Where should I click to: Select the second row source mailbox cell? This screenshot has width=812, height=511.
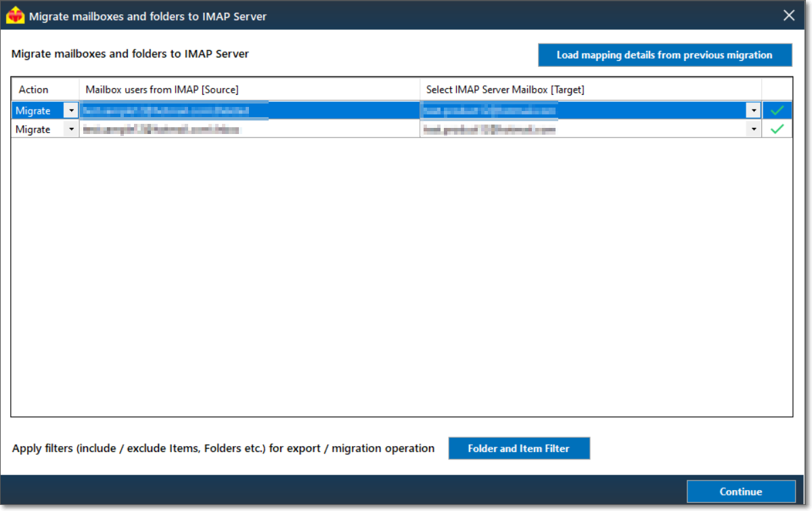pos(249,129)
